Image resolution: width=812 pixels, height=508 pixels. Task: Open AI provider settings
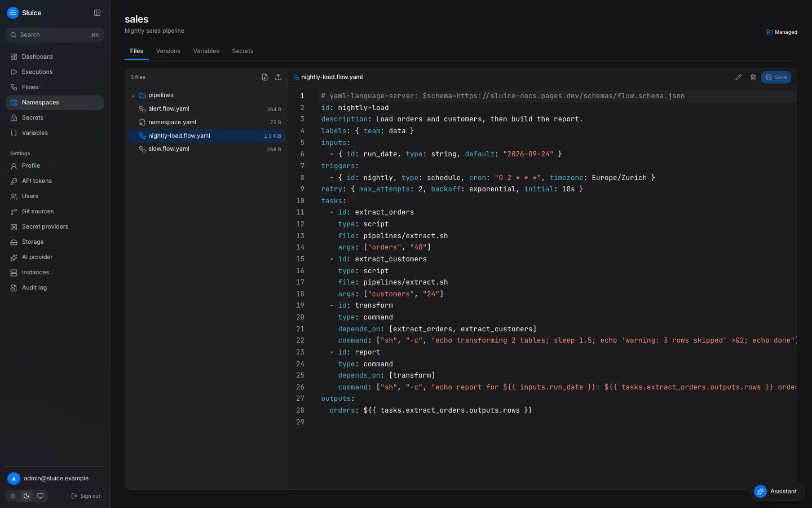coord(55,257)
